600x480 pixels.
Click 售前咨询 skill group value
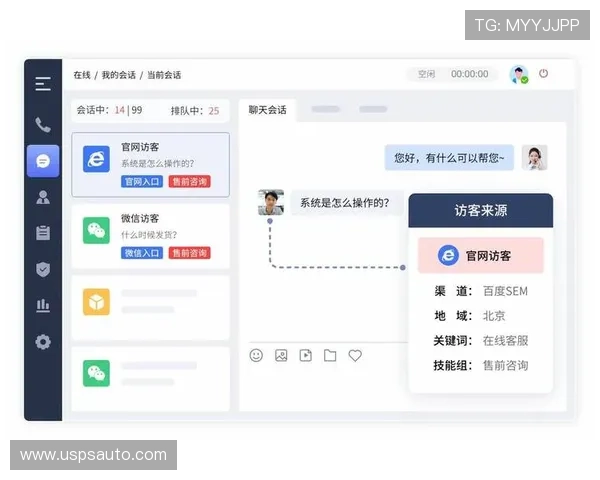point(505,366)
